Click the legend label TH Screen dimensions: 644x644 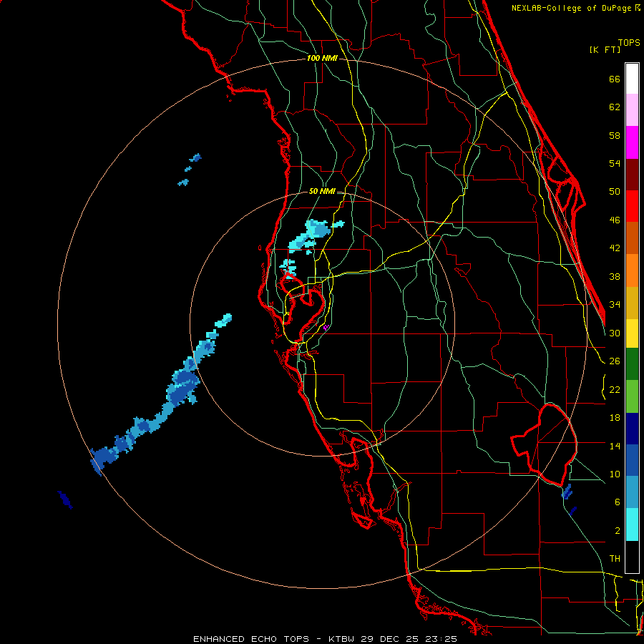point(615,559)
